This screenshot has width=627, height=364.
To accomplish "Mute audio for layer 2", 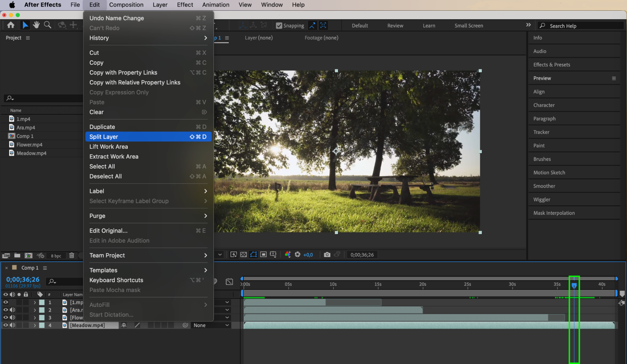I will (13, 310).
